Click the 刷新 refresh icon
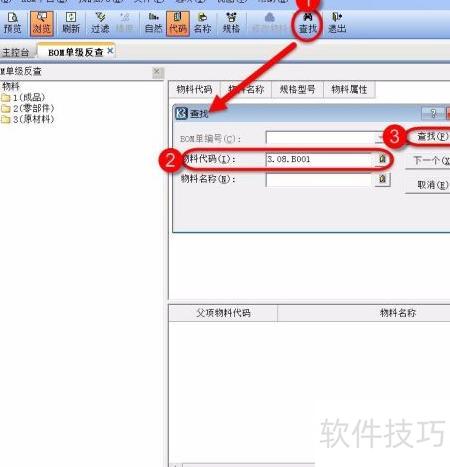This screenshot has height=467, width=450. (x=71, y=23)
